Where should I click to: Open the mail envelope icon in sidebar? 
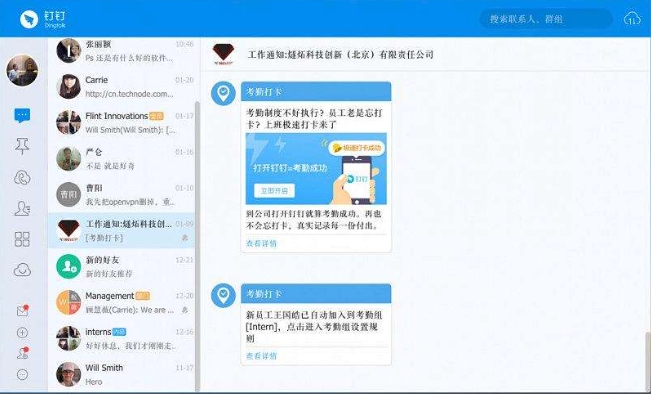22,311
